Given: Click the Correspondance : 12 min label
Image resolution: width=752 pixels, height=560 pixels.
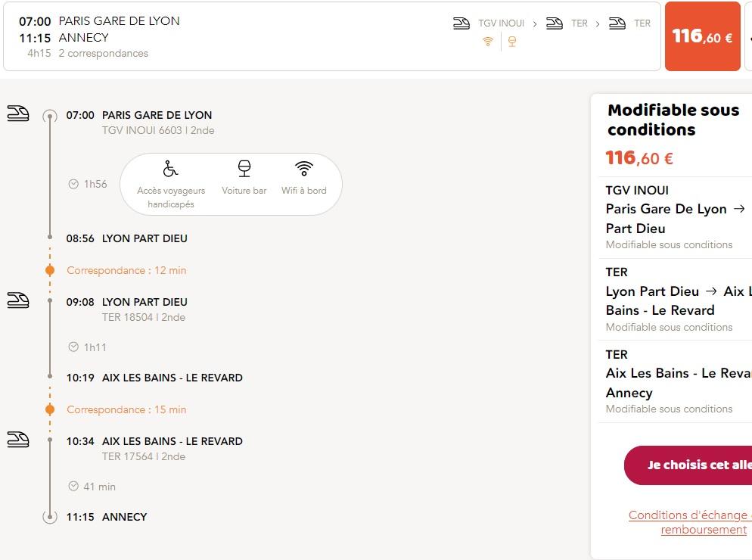Looking at the screenshot, I should pos(126,271).
